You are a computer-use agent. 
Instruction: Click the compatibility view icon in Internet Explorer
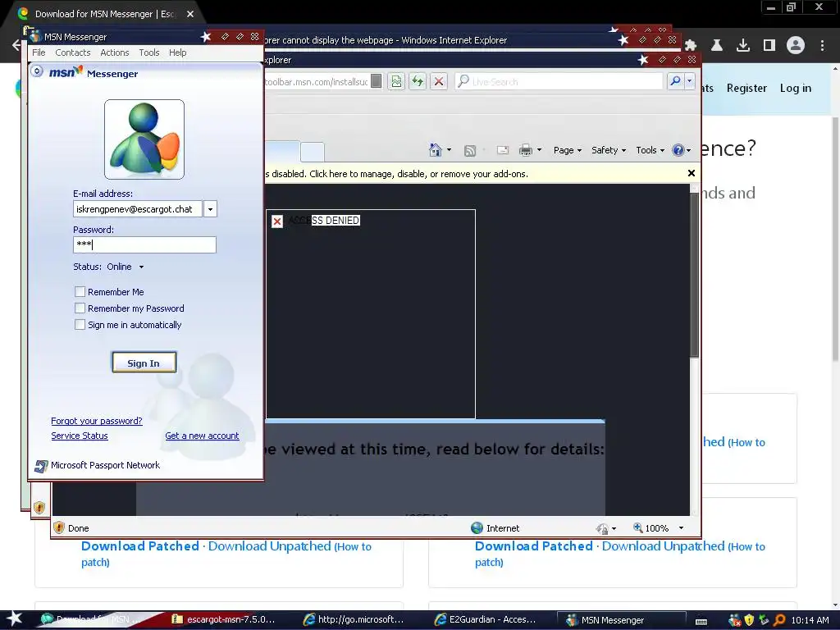pyautogui.click(x=396, y=81)
